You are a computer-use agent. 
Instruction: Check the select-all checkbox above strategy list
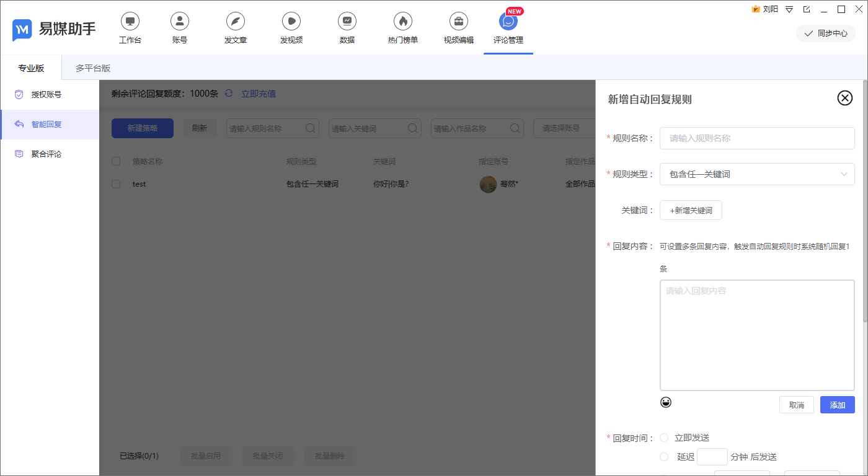pyautogui.click(x=116, y=161)
